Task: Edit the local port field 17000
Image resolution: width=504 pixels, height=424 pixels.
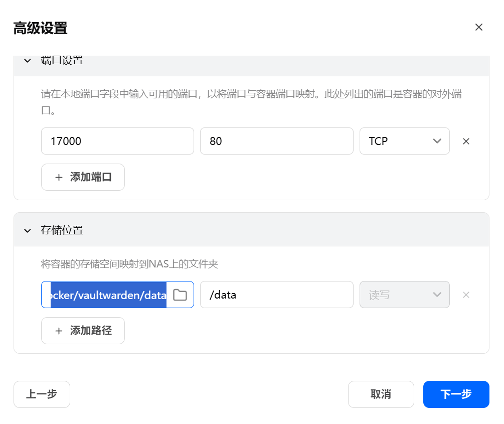Action: click(117, 141)
